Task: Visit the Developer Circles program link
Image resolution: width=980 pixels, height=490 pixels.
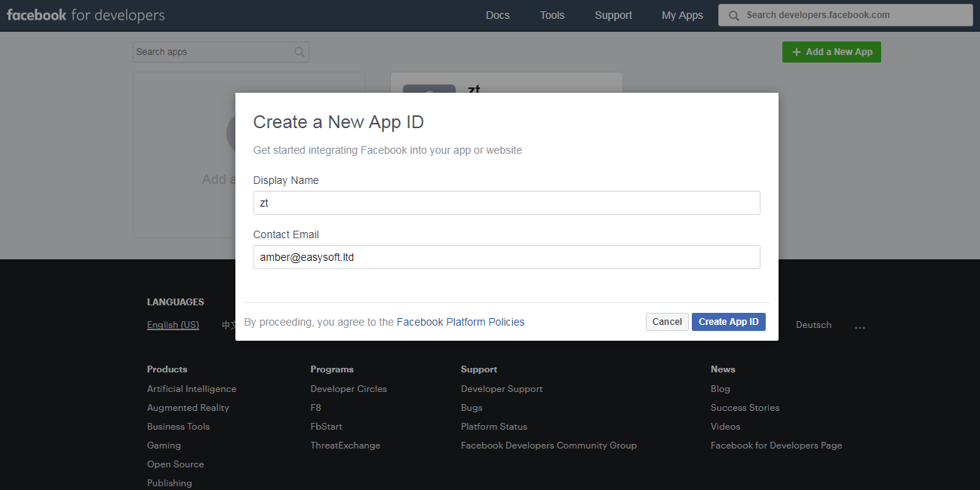Action: point(349,389)
